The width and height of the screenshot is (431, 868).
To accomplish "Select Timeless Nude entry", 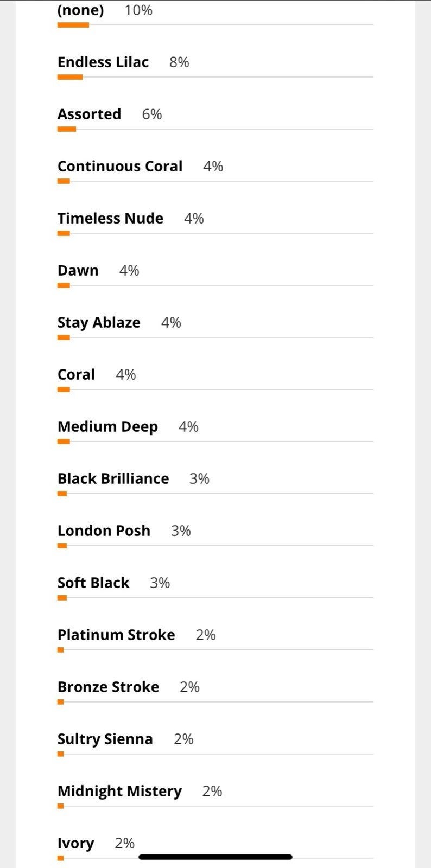I will (111, 219).
